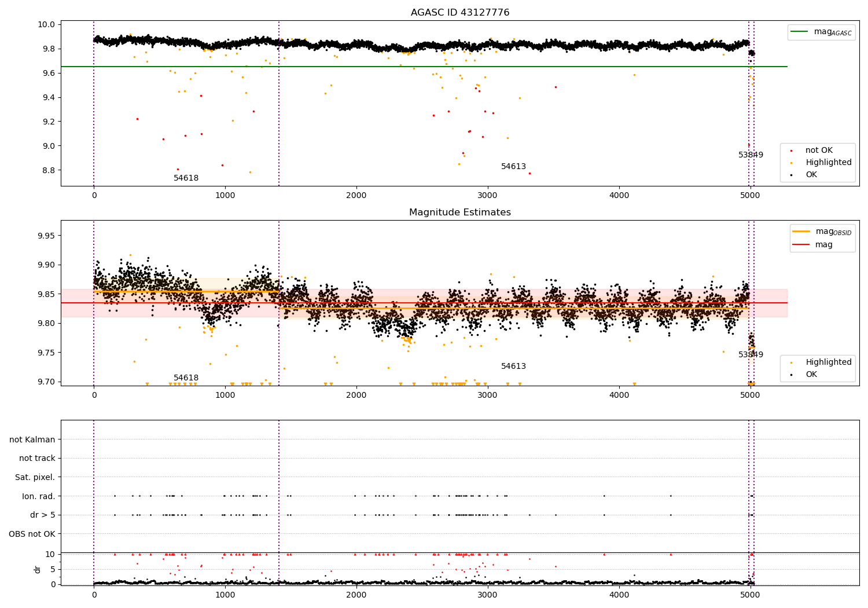Select the mag AGASC legend entry
This screenshot has height=608, width=868.
[821, 32]
